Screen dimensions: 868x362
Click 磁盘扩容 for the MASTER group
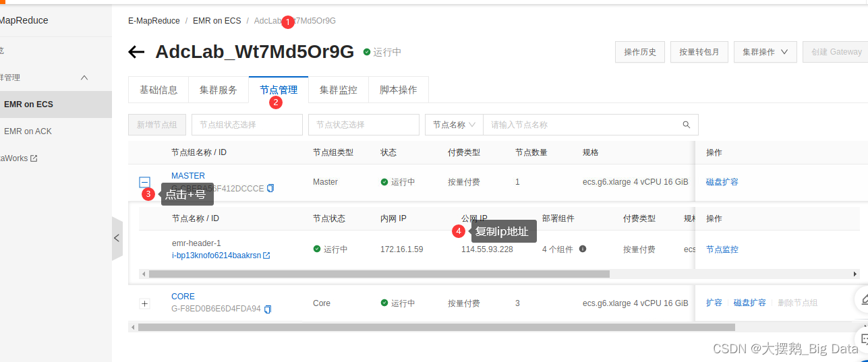click(722, 182)
